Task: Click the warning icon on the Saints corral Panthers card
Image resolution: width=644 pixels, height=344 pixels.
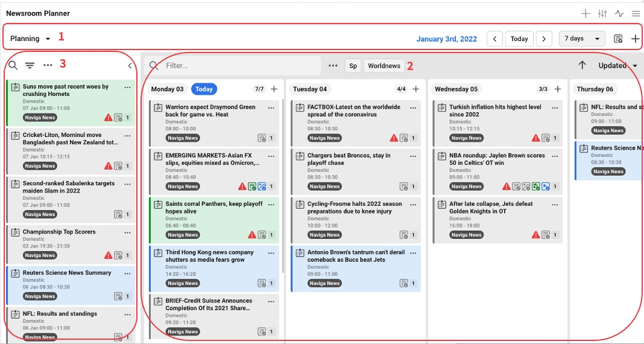Action: (252, 235)
